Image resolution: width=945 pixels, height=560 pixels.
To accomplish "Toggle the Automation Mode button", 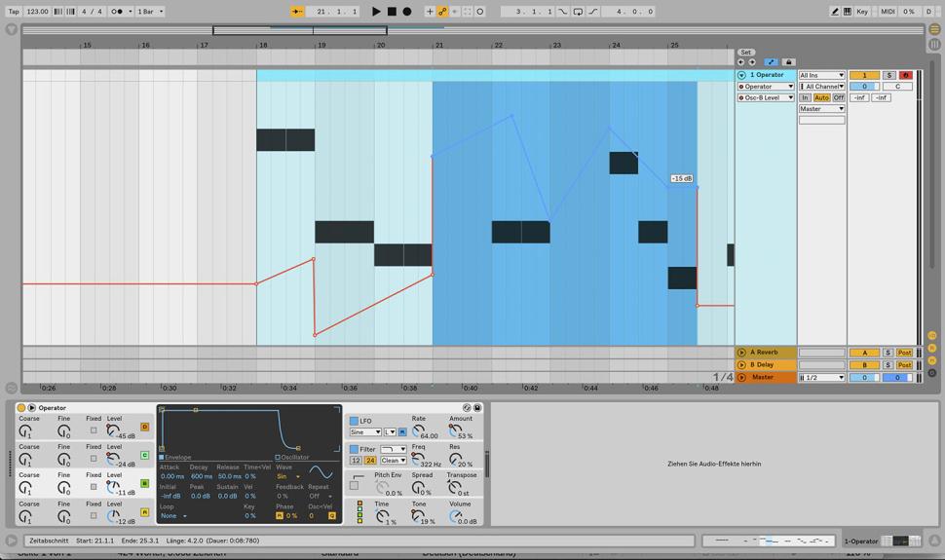I will click(x=771, y=62).
